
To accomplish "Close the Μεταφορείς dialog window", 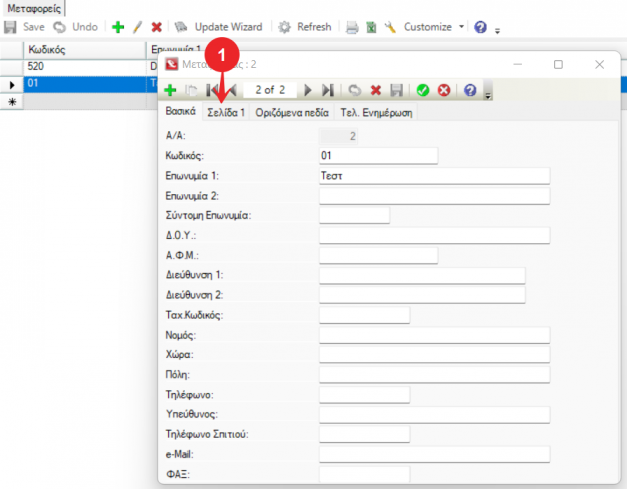I will click(599, 64).
